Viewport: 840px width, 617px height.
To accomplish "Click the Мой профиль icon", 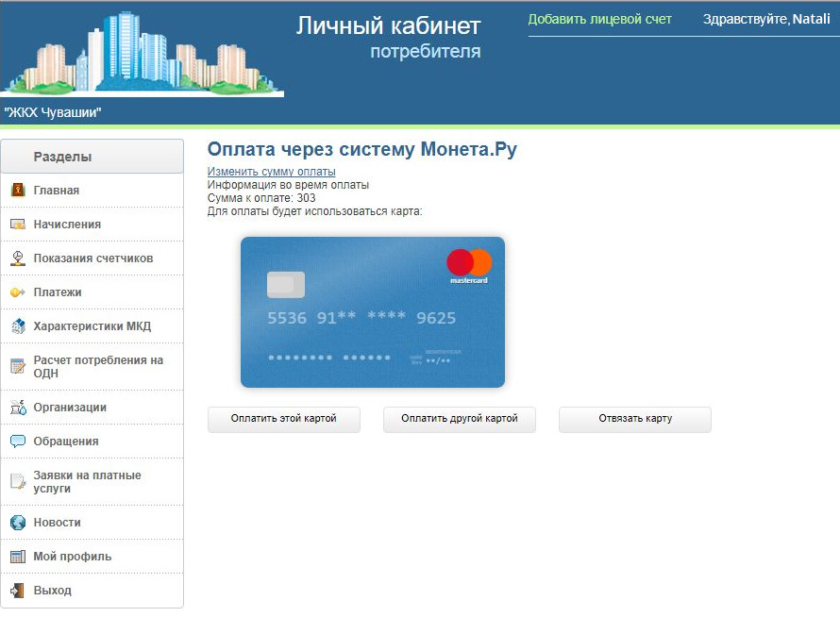I will [x=17, y=557].
